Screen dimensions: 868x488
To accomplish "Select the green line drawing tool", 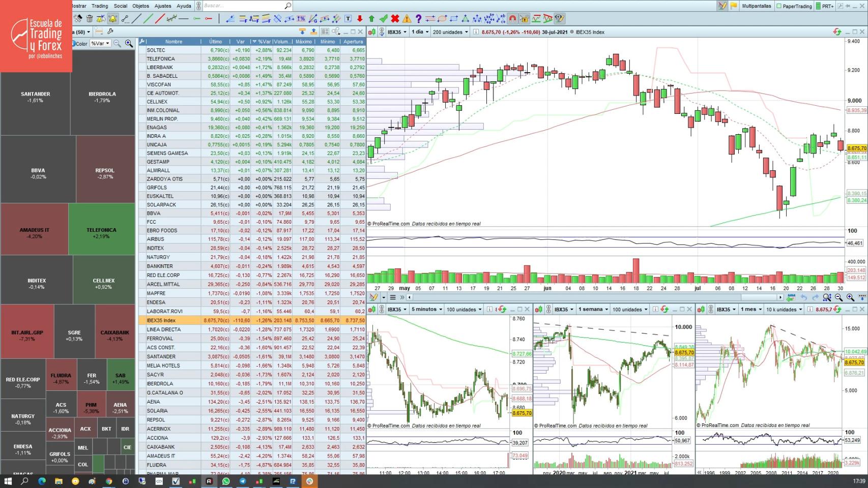I will pyautogui.click(x=148, y=19).
